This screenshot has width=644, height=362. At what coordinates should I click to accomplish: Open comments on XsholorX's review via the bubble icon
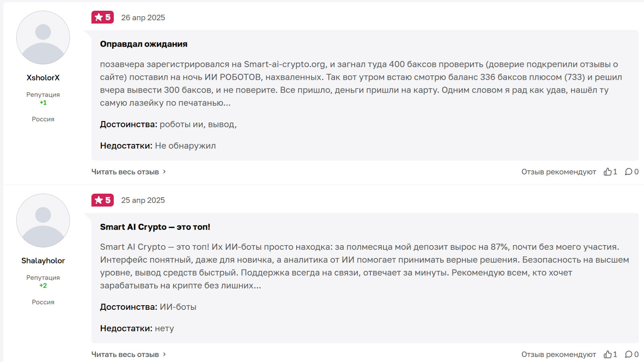tap(629, 172)
